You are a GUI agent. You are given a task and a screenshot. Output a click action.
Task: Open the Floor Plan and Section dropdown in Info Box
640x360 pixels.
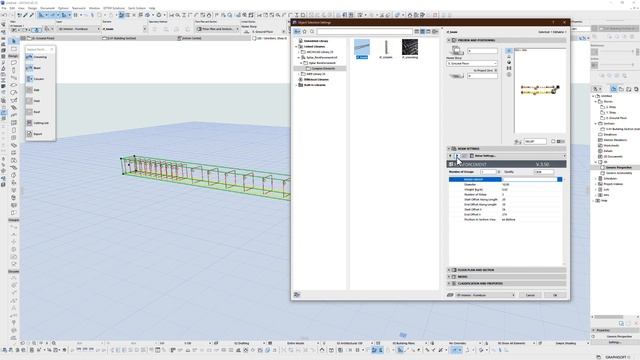[218, 29]
